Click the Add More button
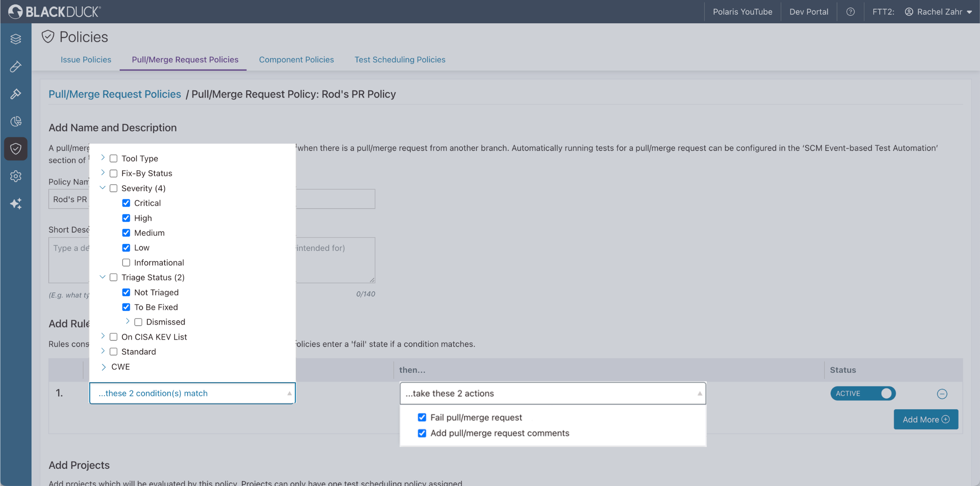Image resolution: width=980 pixels, height=486 pixels. [926, 419]
